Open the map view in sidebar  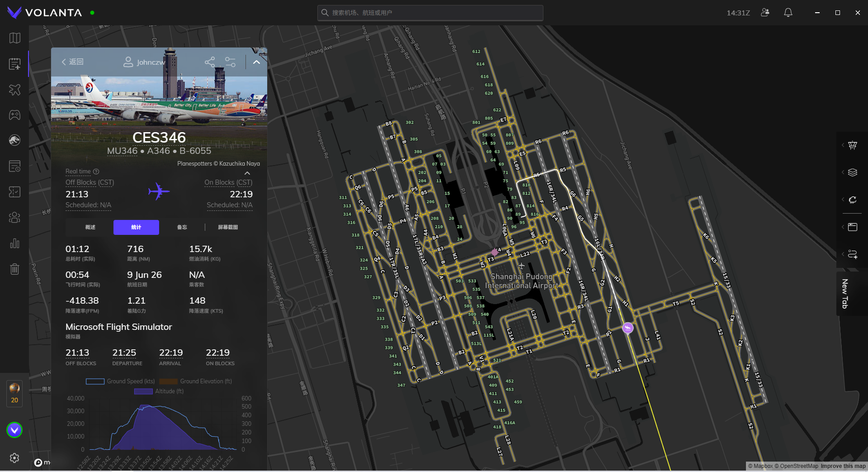point(14,38)
